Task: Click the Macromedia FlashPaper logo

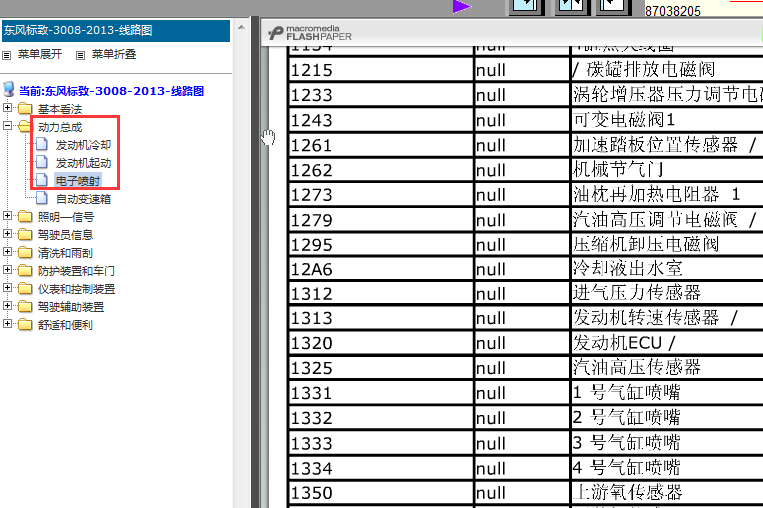Action: (x=309, y=33)
